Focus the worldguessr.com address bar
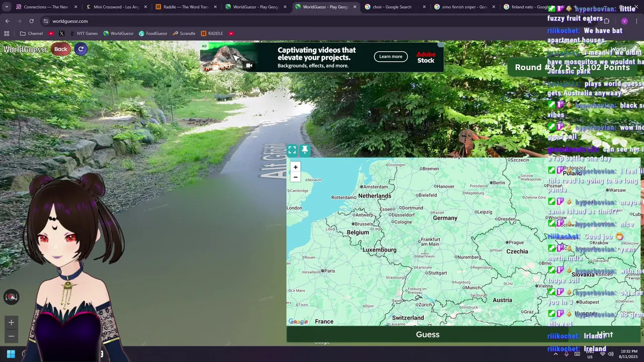Screen dimensions: 644x362 click(x=70, y=21)
